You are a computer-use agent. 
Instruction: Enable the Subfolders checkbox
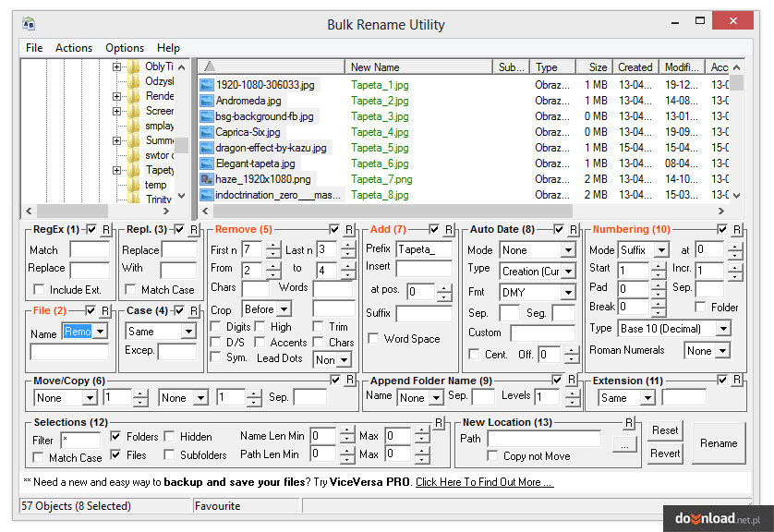coord(169,454)
